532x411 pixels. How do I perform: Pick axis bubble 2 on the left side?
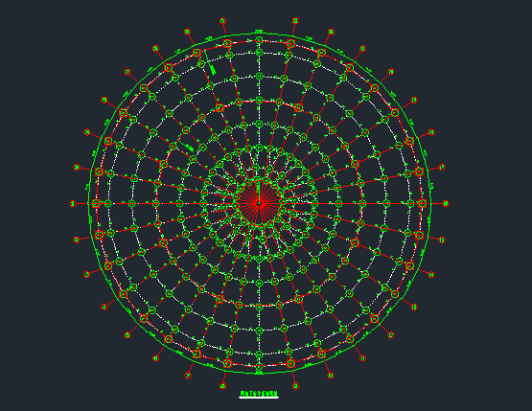tap(77, 240)
